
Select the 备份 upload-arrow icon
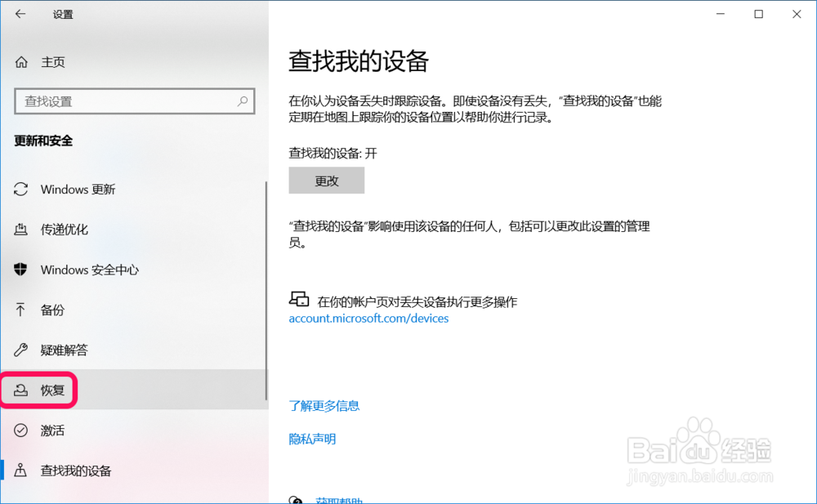click(x=20, y=310)
